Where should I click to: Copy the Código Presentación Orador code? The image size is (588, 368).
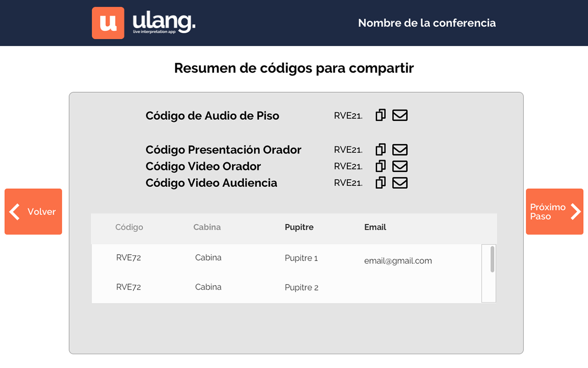click(380, 149)
